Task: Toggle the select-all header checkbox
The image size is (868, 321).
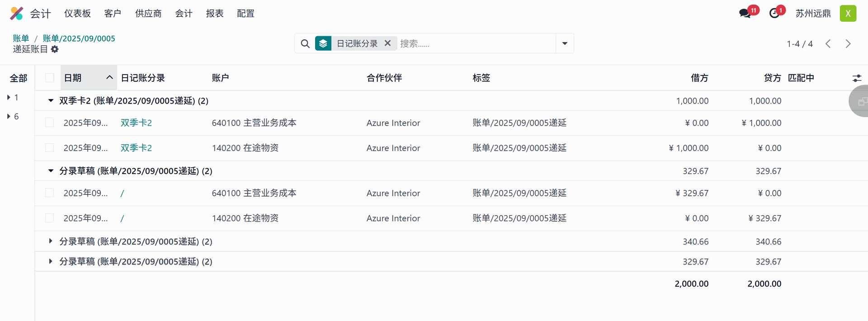Action: 50,78
